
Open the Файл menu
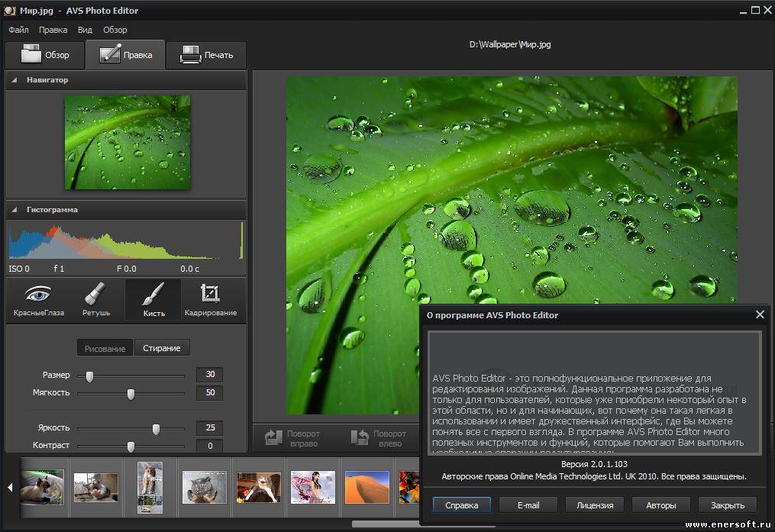tap(19, 30)
